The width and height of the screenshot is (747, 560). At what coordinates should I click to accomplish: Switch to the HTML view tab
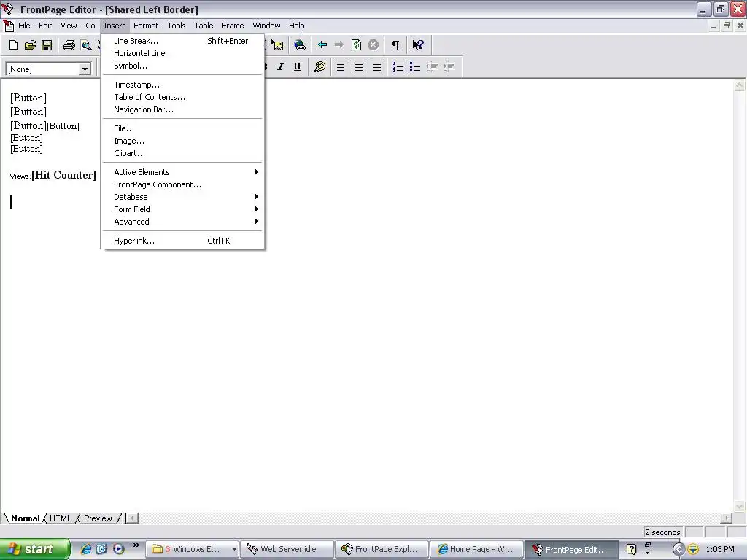[x=61, y=518]
